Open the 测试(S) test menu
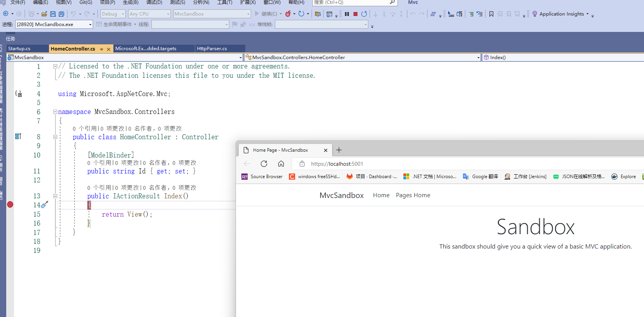This screenshot has height=317, width=644. (x=178, y=2)
